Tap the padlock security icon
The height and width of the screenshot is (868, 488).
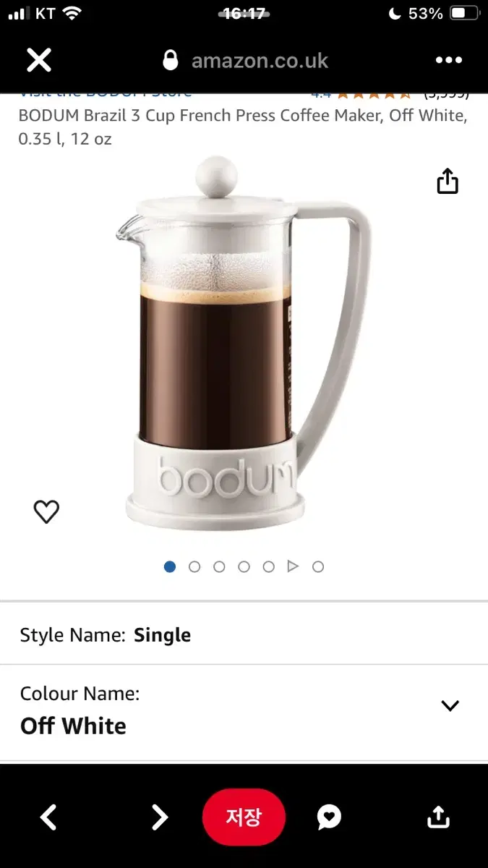(x=171, y=60)
